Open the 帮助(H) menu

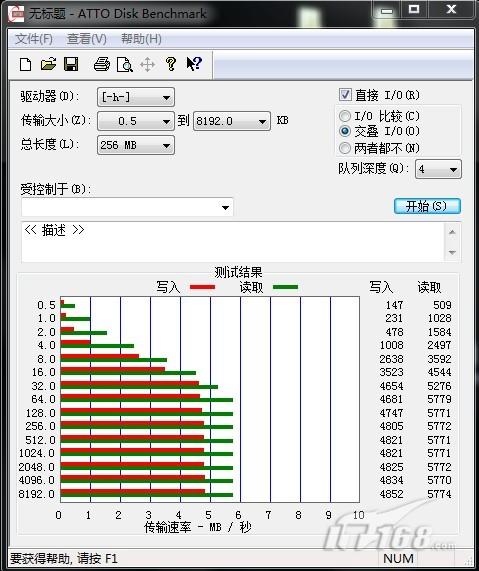click(141, 39)
